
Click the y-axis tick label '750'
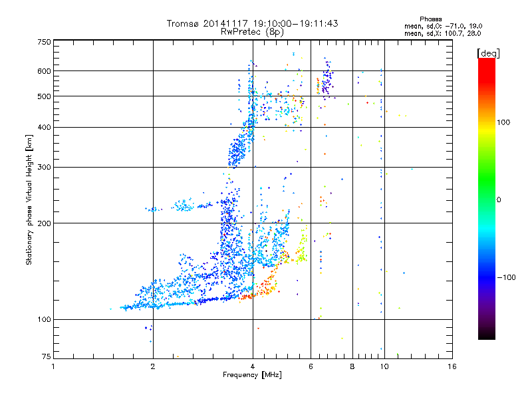click(44, 42)
